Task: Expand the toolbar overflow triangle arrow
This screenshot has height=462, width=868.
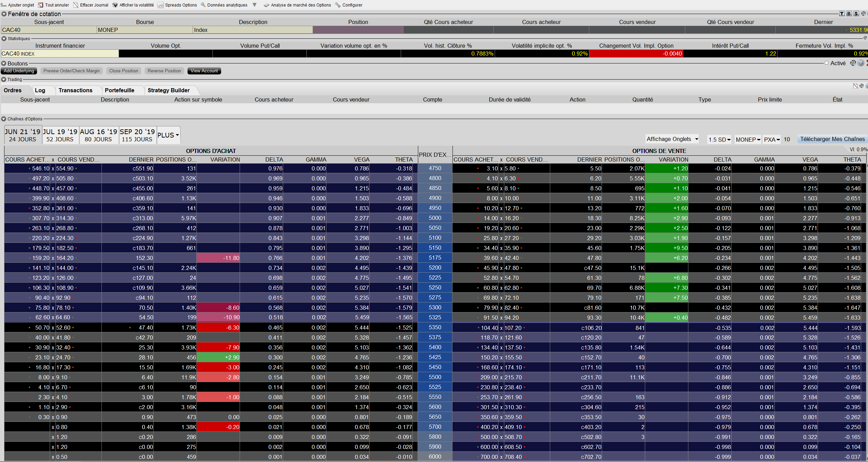Action: (254, 5)
